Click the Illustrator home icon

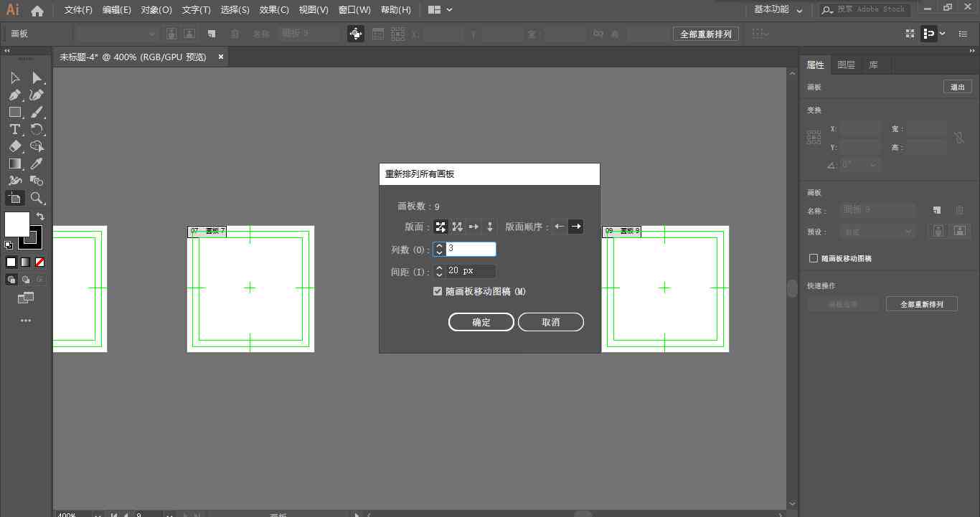tap(37, 10)
